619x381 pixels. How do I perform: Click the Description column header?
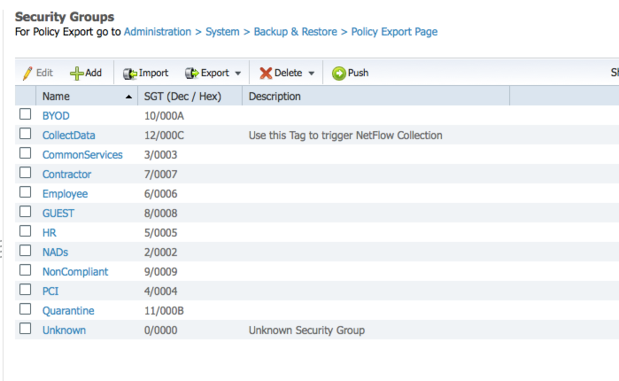376,96
